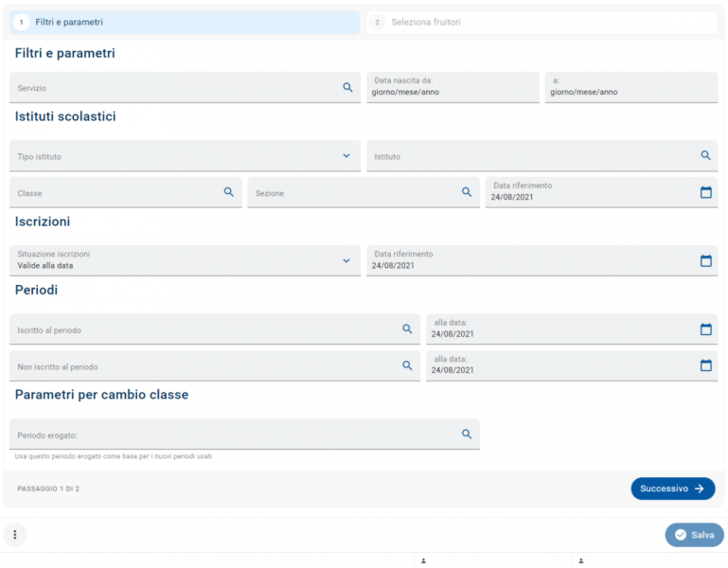Image resolution: width=728 pixels, height=568 pixels.
Task: Open search lookup for Sezione field
Action: coord(466,192)
